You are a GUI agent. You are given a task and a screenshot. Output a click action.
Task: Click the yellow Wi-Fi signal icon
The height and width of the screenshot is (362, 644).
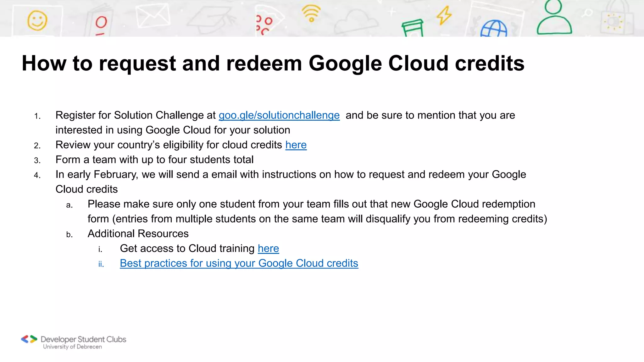(x=311, y=13)
